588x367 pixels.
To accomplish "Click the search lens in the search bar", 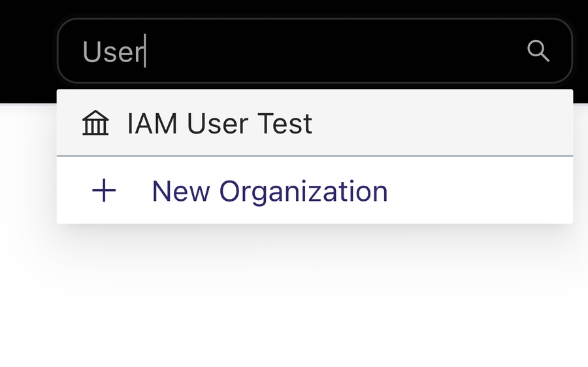I will click(x=538, y=50).
